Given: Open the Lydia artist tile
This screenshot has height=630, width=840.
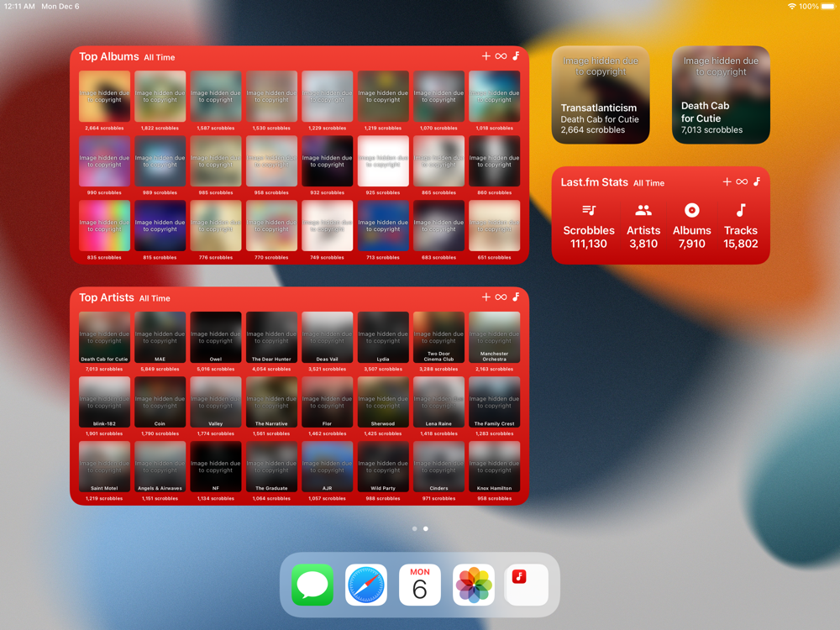Looking at the screenshot, I should pos(383,338).
